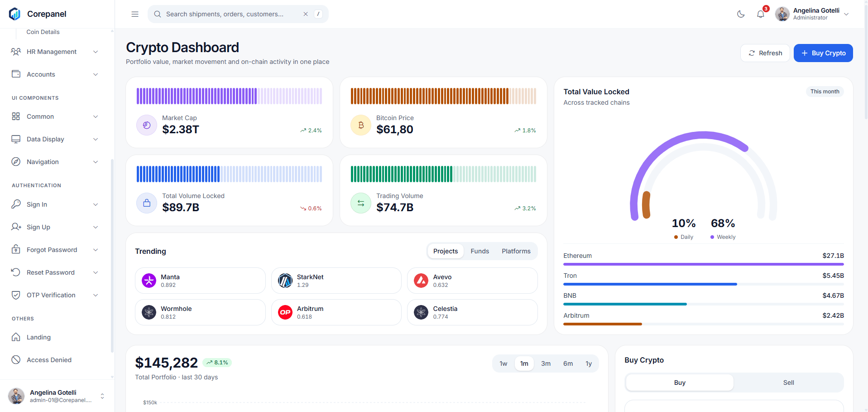
Task: Click the Corepanel logo icon
Action: coord(15,14)
